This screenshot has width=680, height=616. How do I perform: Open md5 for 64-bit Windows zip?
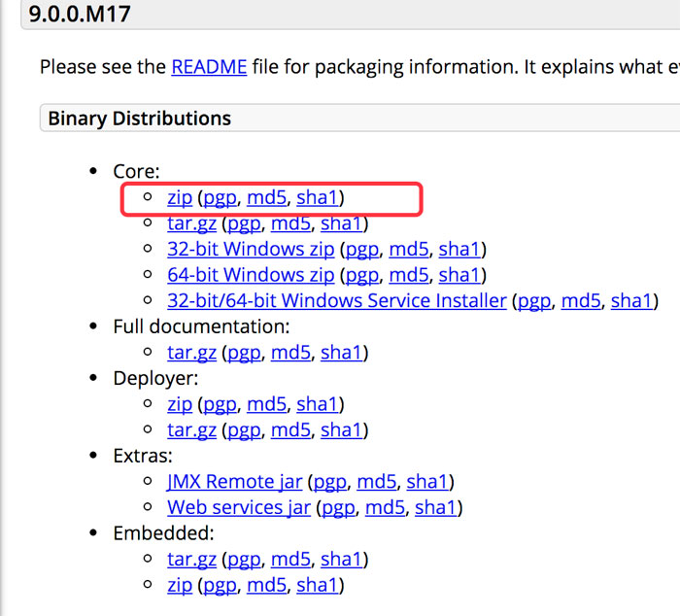[x=409, y=275]
